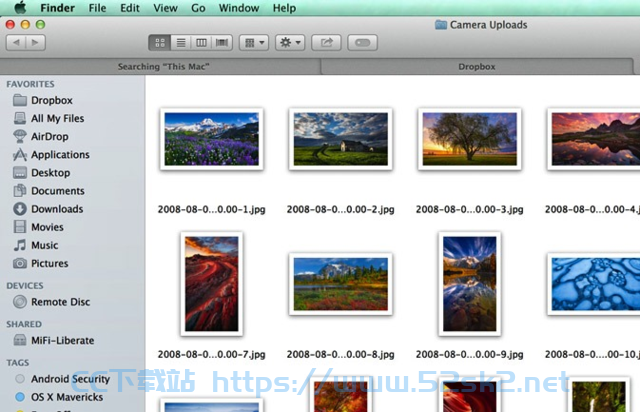This screenshot has height=412, width=640.
Task: Select the blue ice pattern thumbnail
Action: [594, 284]
